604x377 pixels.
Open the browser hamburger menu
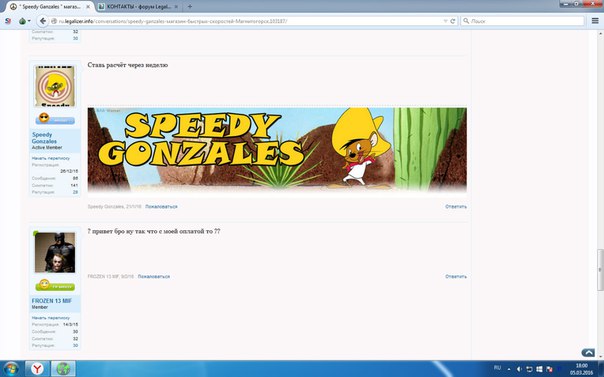595,21
